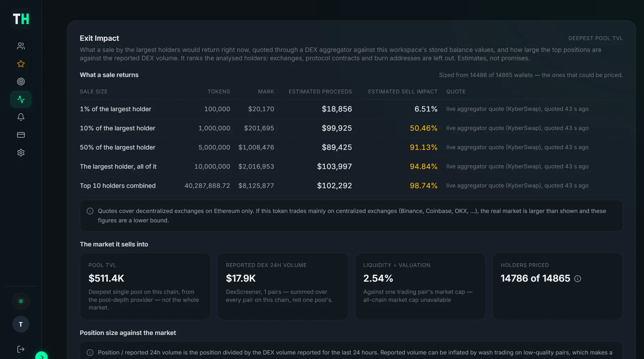This screenshot has height=359, width=644.
Task: Select the '50% of the largest holder' row label
Action: [x=117, y=147]
